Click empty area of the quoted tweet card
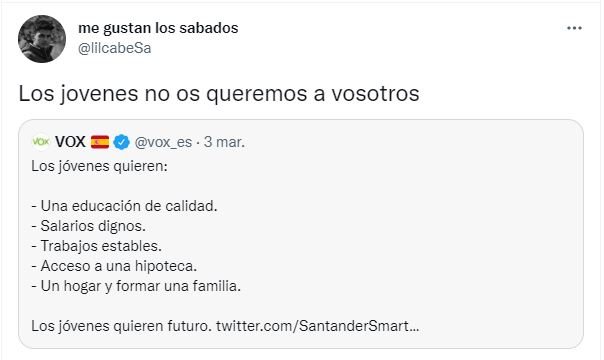 pos(424,231)
